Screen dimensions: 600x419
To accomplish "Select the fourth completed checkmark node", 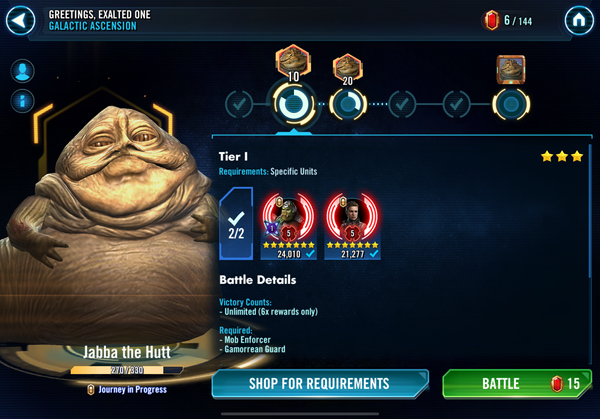I will (402, 104).
